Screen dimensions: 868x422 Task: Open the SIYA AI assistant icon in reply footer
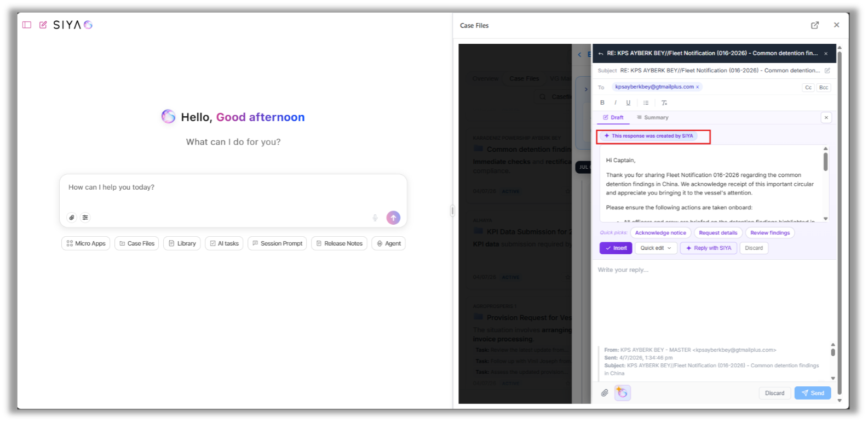[622, 392]
